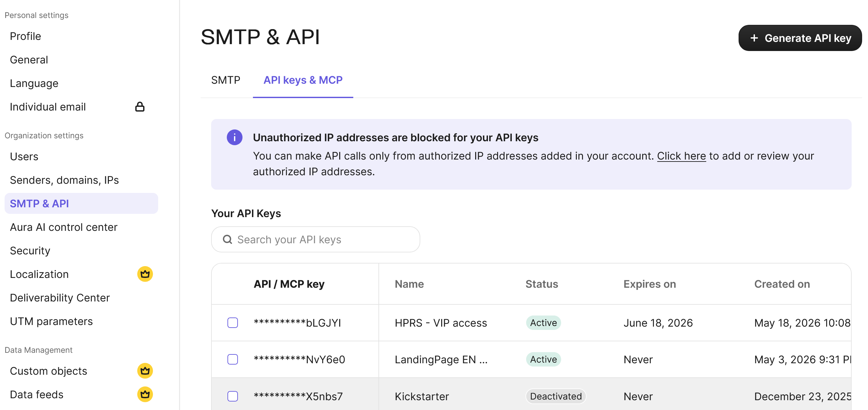Open Localization settings

click(x=39, y=274)
